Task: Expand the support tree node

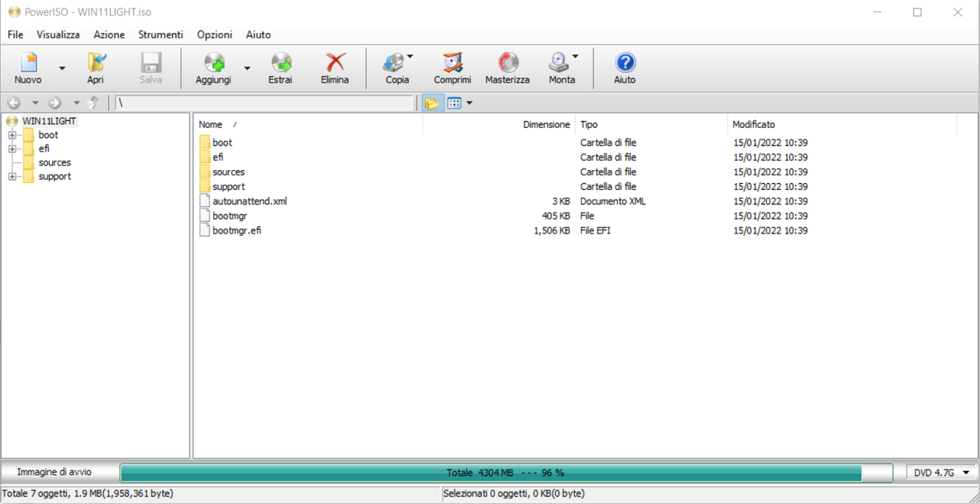Action: coord(12,176)
